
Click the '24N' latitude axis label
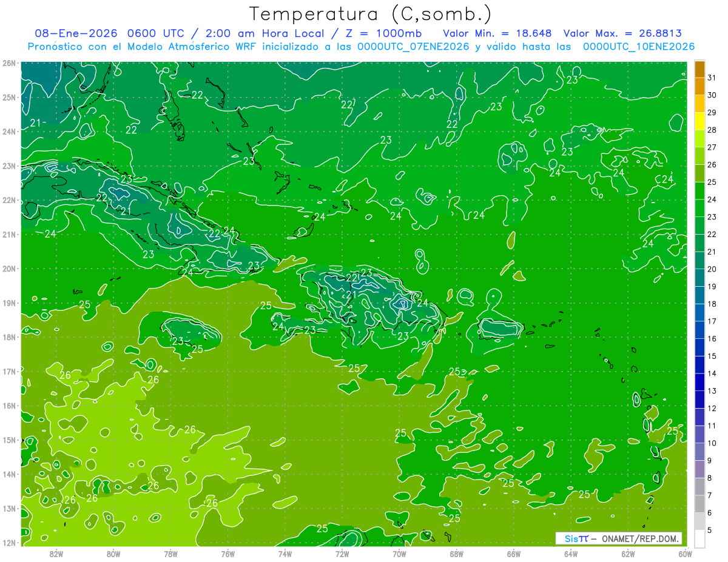(x=8, y=132)
